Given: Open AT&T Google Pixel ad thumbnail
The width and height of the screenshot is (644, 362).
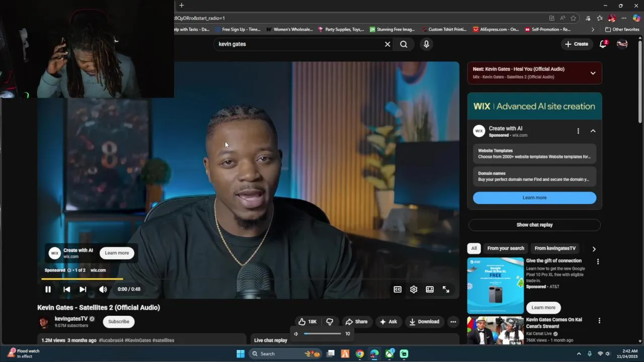Looking at the screenshot, I should coord(495,286).
